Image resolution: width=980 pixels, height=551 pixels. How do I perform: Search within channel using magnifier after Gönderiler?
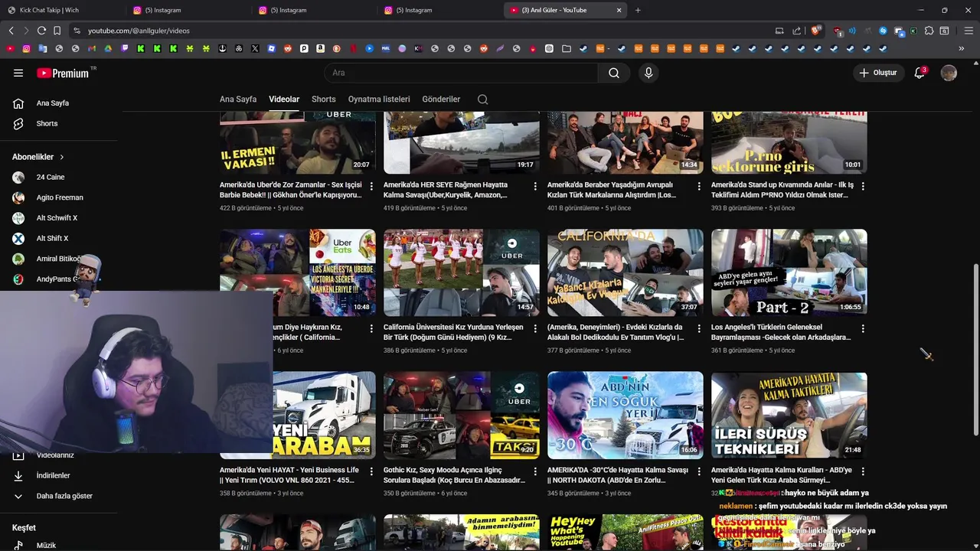click(482, 99)
